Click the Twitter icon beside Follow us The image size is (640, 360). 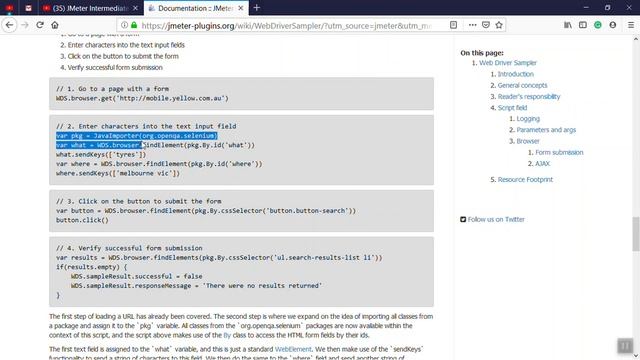[x=463, y=219]
